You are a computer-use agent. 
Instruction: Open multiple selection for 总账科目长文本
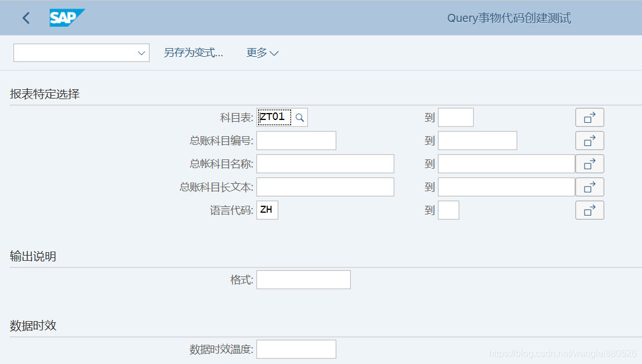(x=589, y=187)
